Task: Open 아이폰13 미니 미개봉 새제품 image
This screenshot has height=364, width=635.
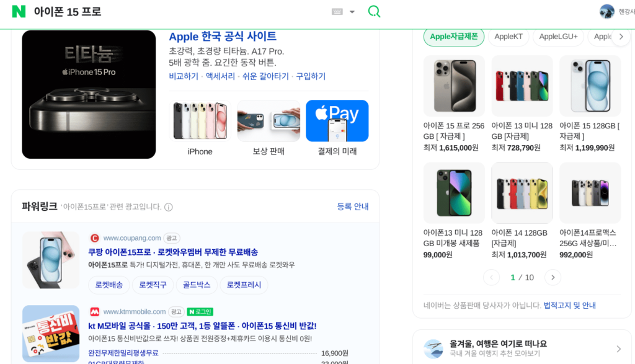Action: pyautogui.click(x=454, y=193)
